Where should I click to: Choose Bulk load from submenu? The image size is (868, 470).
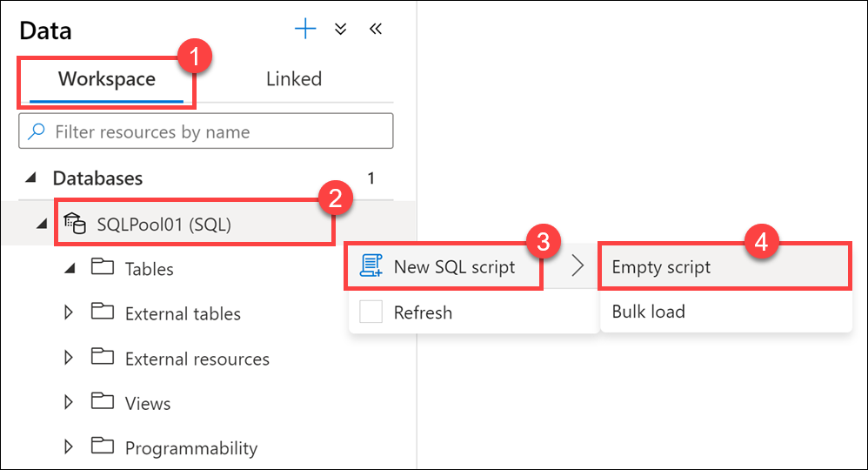point(649,312)
